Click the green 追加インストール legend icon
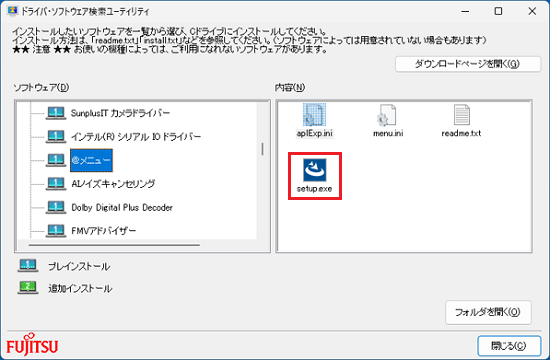The image size is (550, 360). click(28, 288)
